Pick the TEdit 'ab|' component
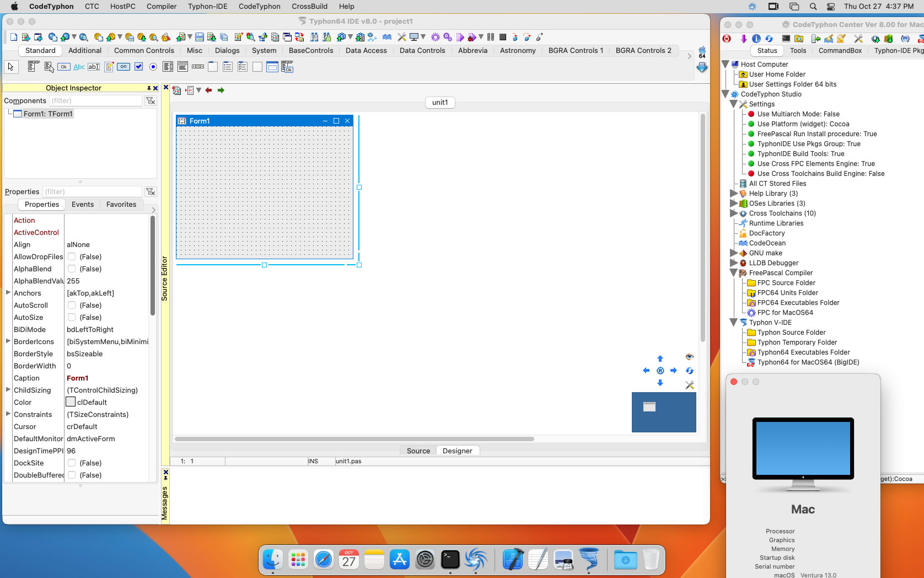 point(94,67)
